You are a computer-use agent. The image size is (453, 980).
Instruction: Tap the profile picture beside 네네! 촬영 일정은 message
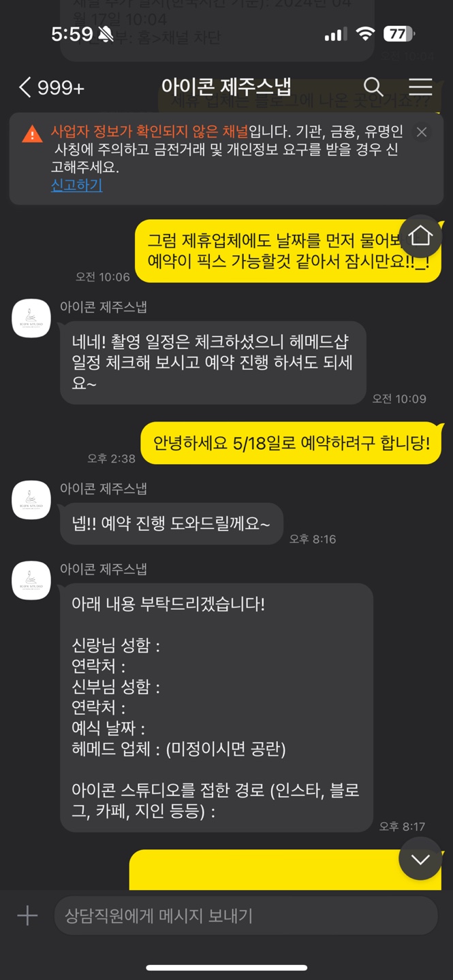31,318
